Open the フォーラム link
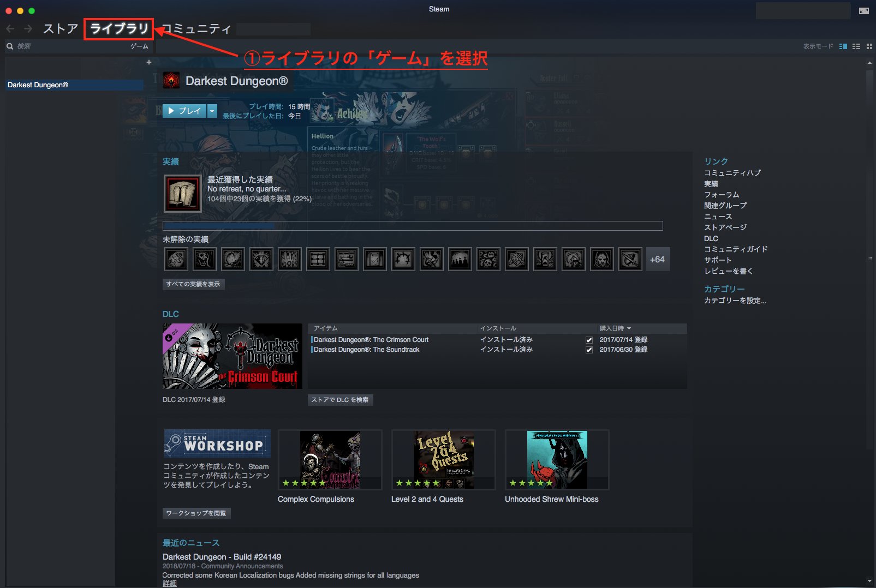The image size is (876, 588). pos(722,195)
